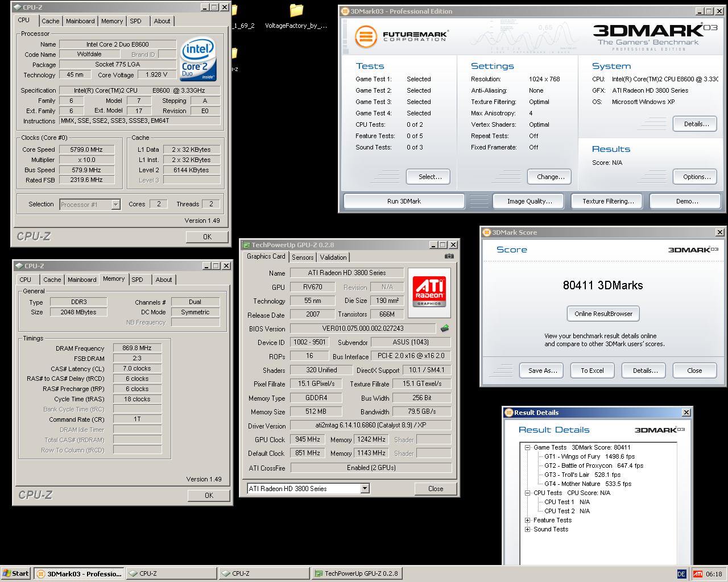The height and width of the screenshot is (582, 728).
Task: Click the Intel Core 2 Duo logo
Action: point(198,60)
